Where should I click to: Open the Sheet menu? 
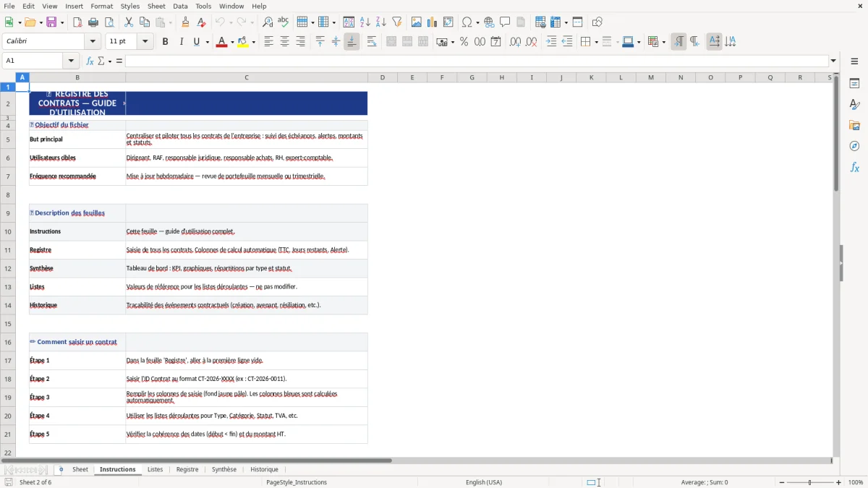point(156,6)
